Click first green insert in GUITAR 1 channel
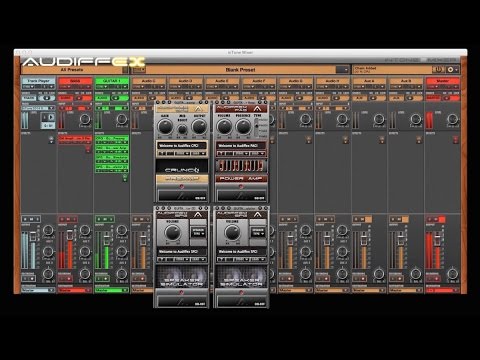The width and height of the screenshot is (480, 360). [x=112, y=140]
